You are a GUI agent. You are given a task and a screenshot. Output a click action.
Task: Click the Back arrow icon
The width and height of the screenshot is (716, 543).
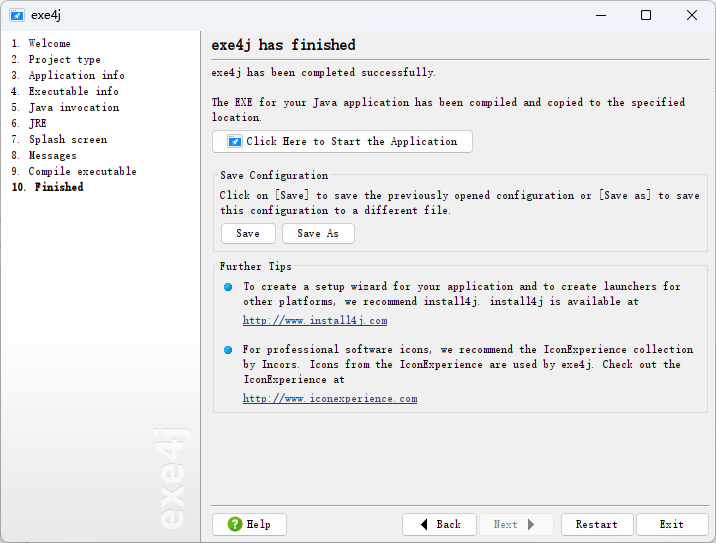click(424, 524)
